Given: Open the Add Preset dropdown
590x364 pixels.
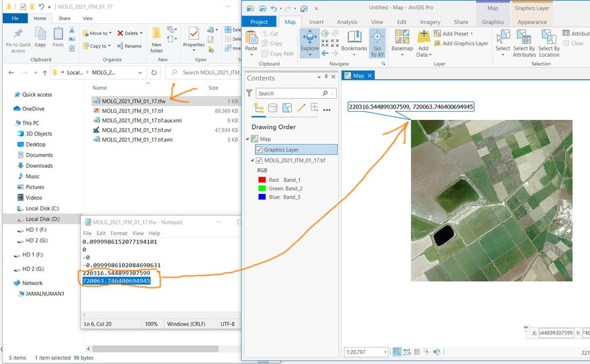Looking at the screenshot, I should click(472, 34).
